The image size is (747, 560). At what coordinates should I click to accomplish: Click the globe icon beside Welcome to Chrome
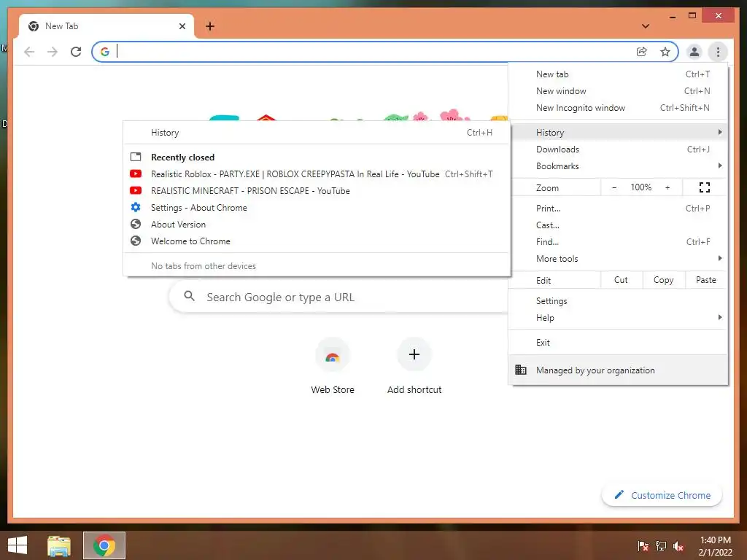point(136,241)
